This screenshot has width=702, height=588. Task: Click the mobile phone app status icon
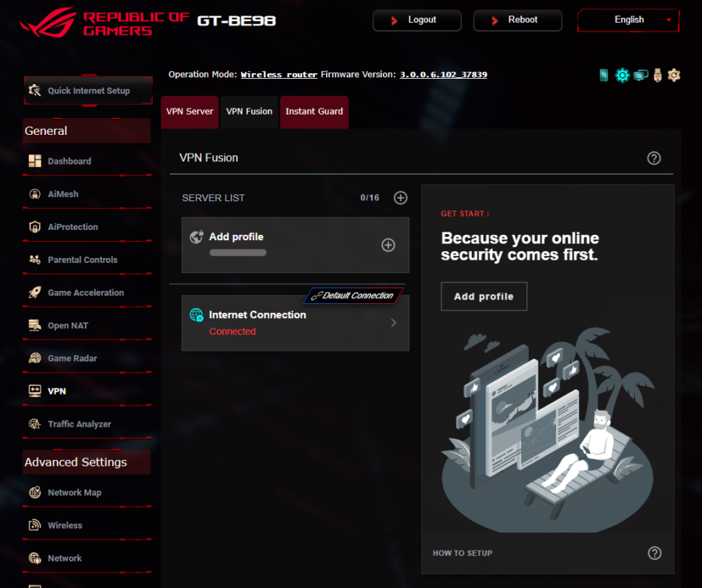click(x=604, y=75)
